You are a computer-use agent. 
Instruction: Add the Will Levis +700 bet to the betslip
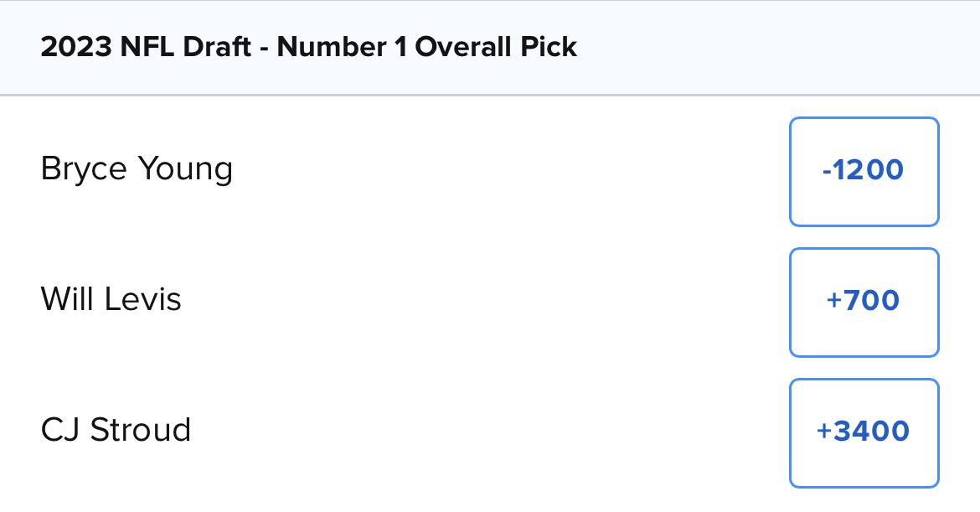pyautogui.click(x=864, y=302)
